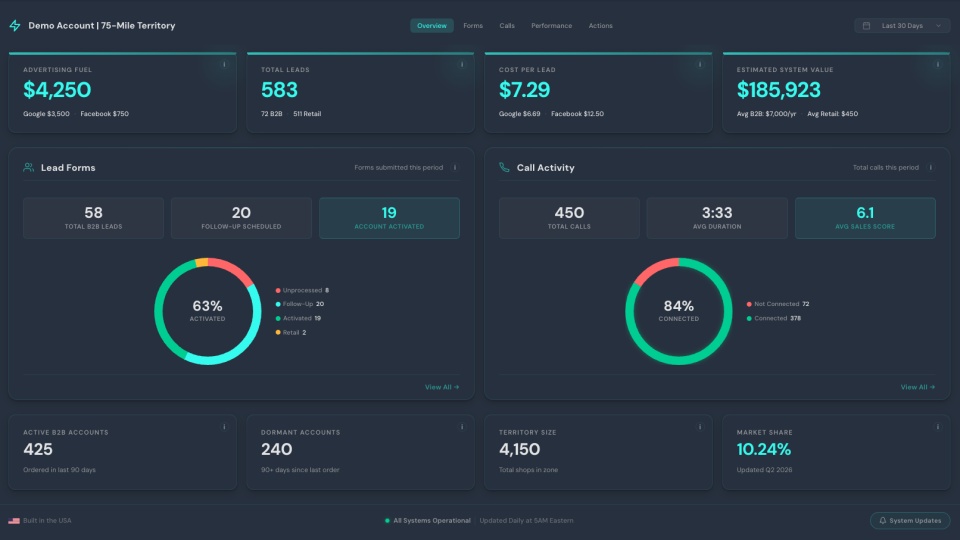Screen dimensions: 960x540
Task: Click View All link in Lead Forms
Action: [442, 387]
